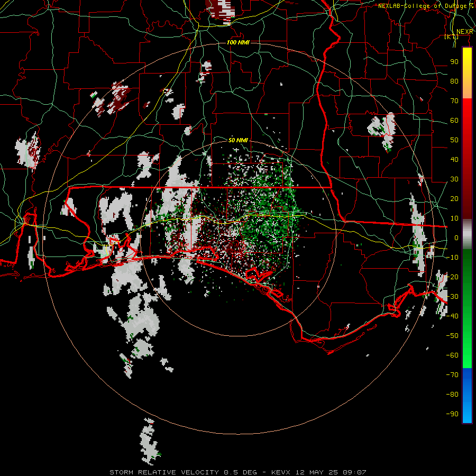Click the Storm Relative Velocity KEVX caption
Image resolution: width=476 pixels, height=476 pixels.
[237, 472]
